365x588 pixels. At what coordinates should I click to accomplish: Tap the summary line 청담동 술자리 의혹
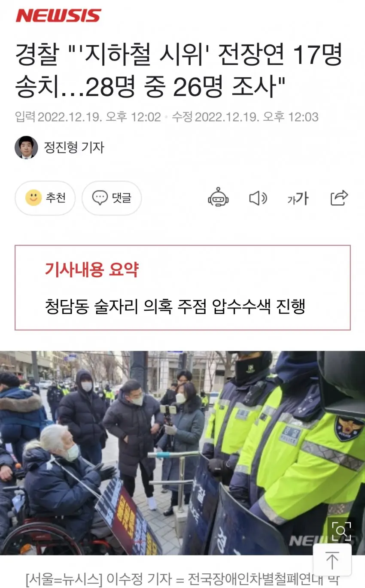click(175, 306)
